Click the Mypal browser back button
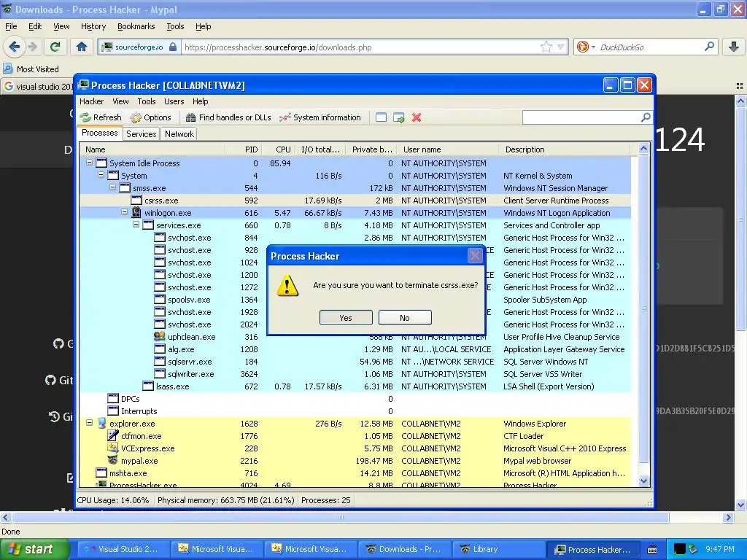This screenshot has height=560, width=747. tap(14, 47)
